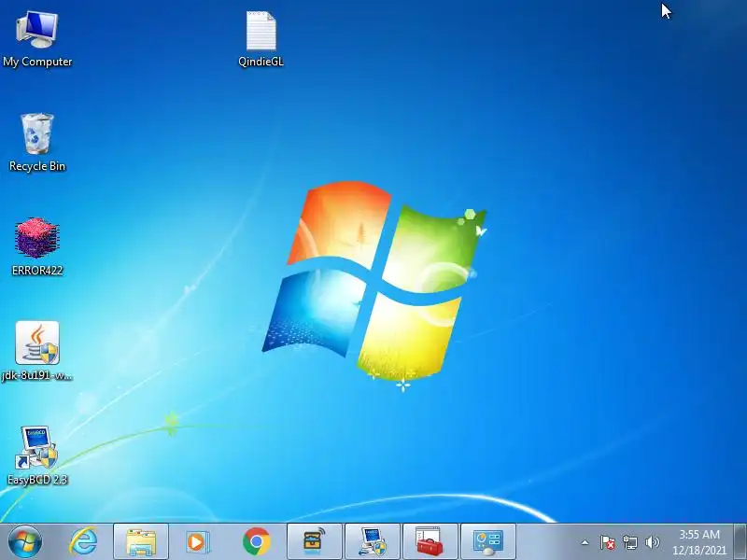The width and height of the screenshot is (747, 560).
Task: Open the treasure chest app in taskbar
Action: click(315, 542)
